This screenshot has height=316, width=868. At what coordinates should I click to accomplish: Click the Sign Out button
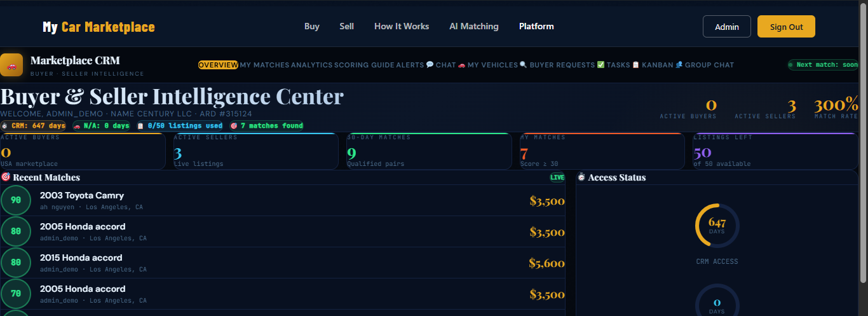click(786, 27)
